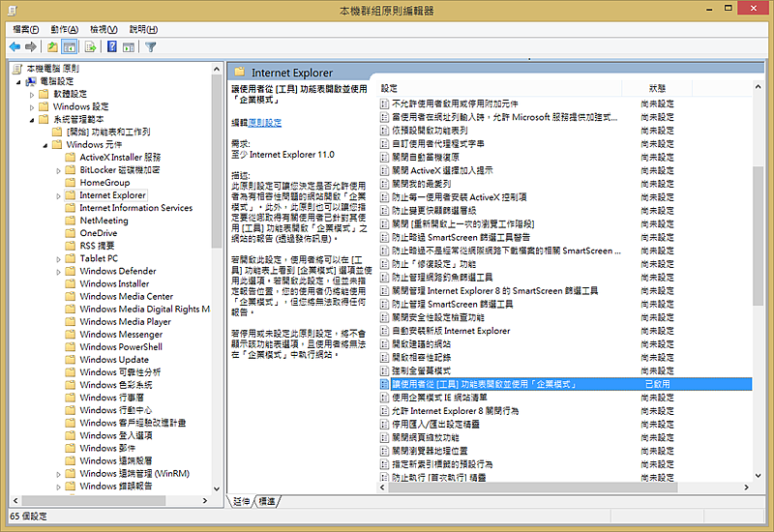
Task: Click the policy list vertical scrollbar thumb
Action: tap(758, 236)
